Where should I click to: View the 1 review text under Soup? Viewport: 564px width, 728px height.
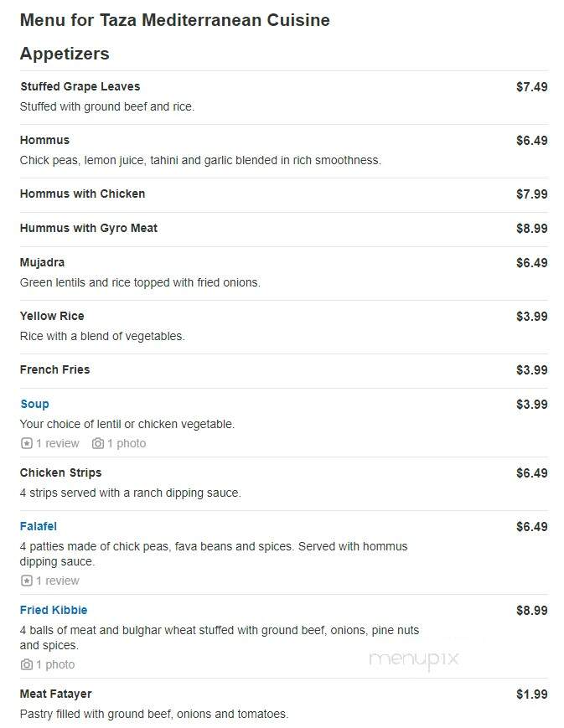[58, 443]
